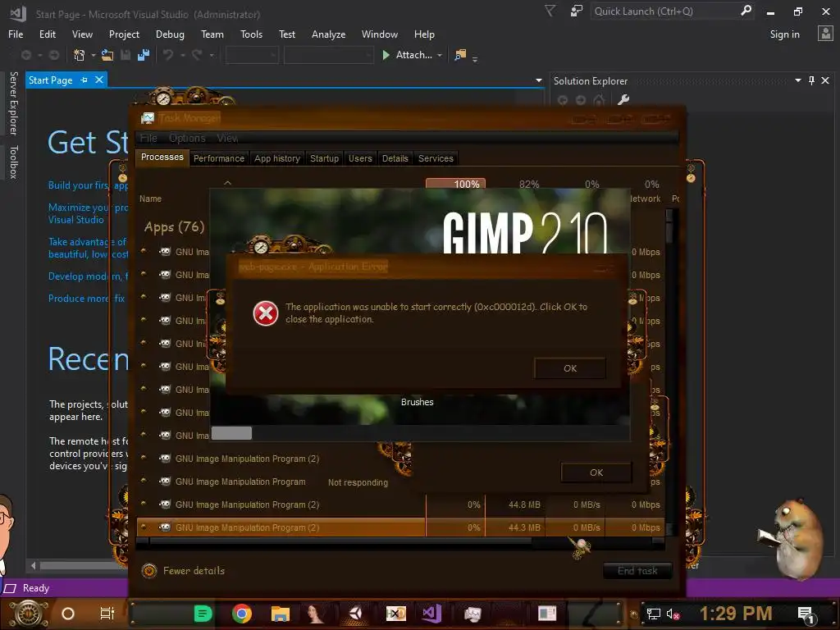Toggle the pin icon on Start Page tab
The height and width of the screenshot is (630, 840).
click(x=84, y=80)
